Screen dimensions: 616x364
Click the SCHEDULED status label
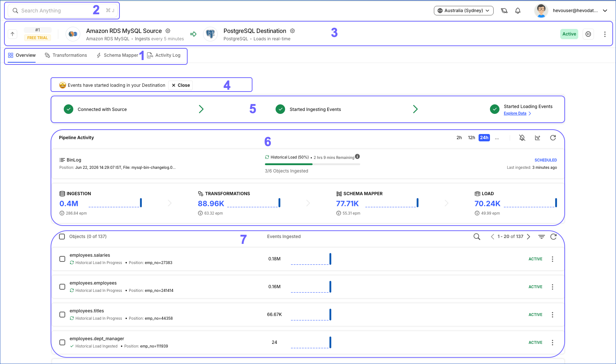(546, 160)
